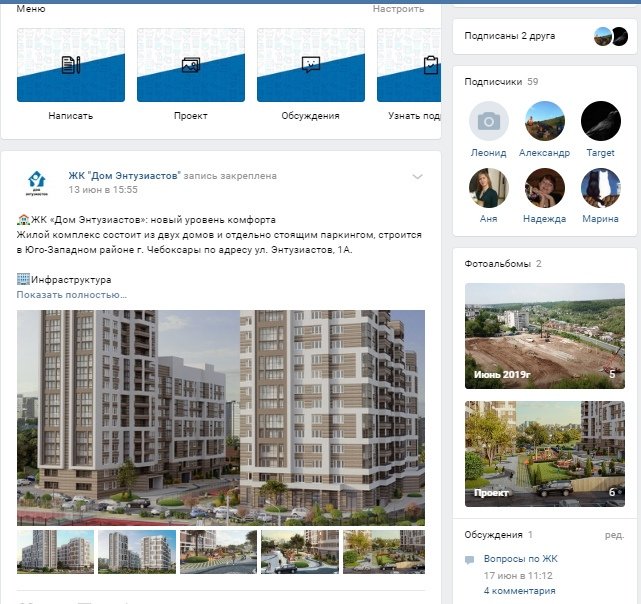641x604 pixels.
Task: Open the Узнать подробнее clipboard tile
Action: (409, 65)
